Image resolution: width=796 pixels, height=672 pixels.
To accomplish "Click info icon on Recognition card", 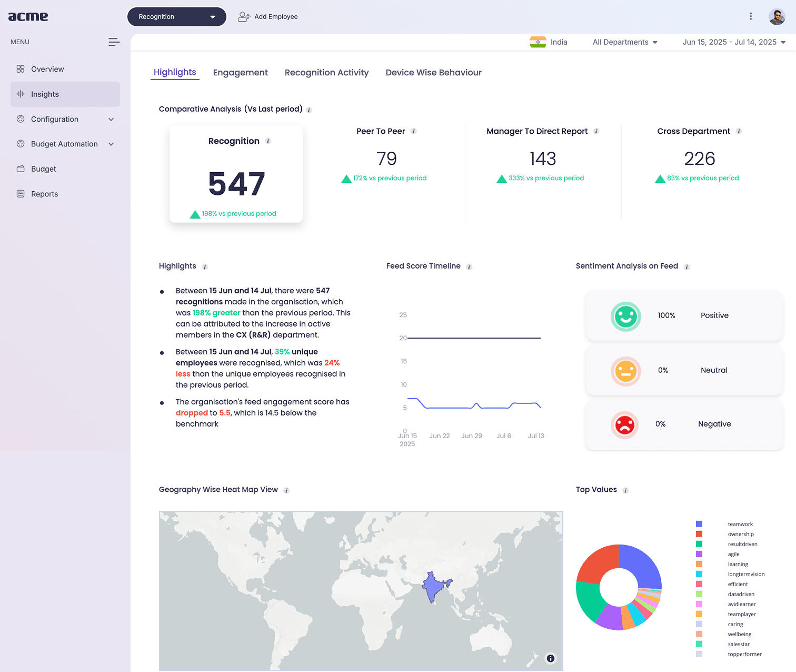I will tap(268, 141).
